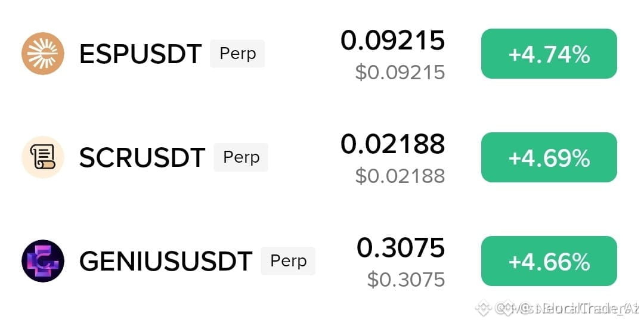The height and width of the screenshot is (323, 644).
Task: Select the 0.3075 last price
Action: [x=401, y=248]
